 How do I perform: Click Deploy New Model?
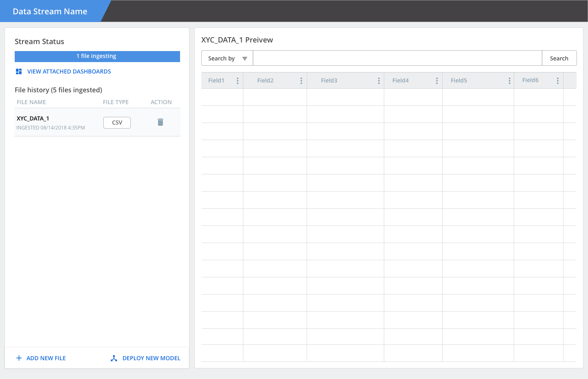(x=151, y=358)
